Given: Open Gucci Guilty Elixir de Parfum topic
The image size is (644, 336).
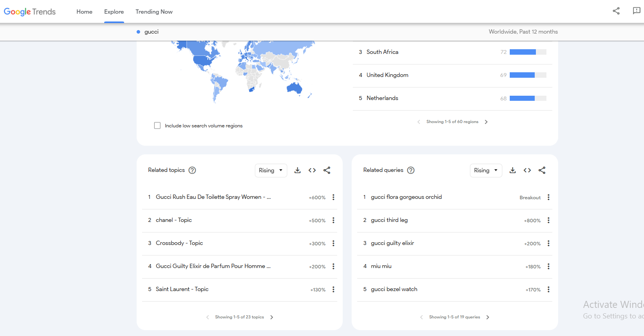Looking at the screenshot, I should pos(213,266).
